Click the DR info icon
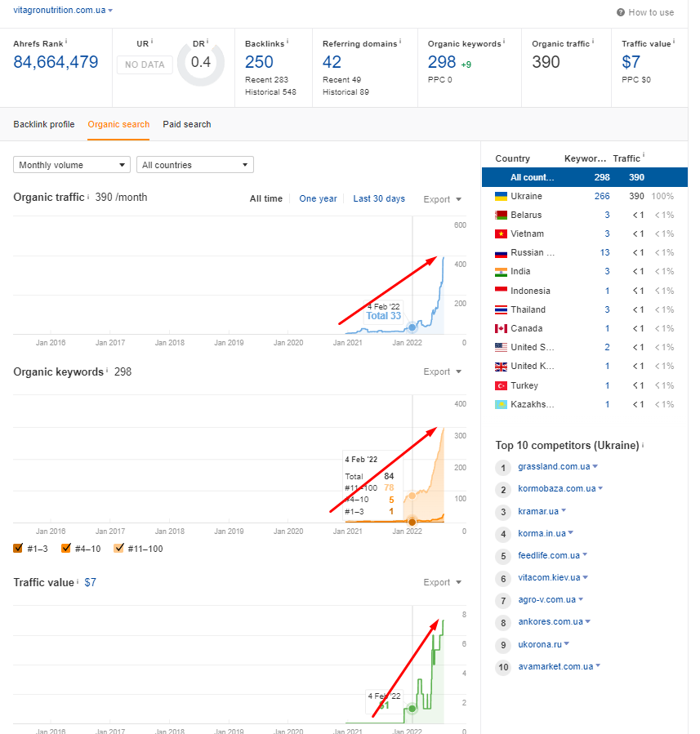The height and width of the screenshot is (734, 700). [207, 42]
